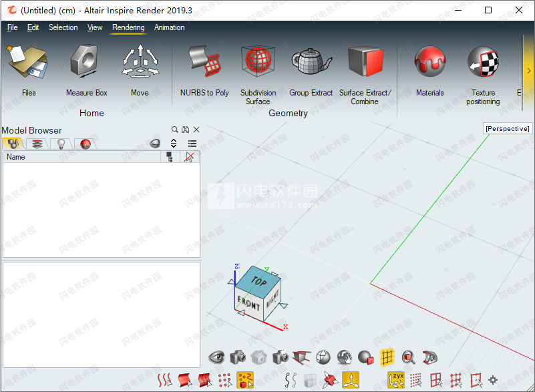Screen dimensions: 535x392
Task: Select the red surface patches selection icon
Action: [x=205, y=380]
